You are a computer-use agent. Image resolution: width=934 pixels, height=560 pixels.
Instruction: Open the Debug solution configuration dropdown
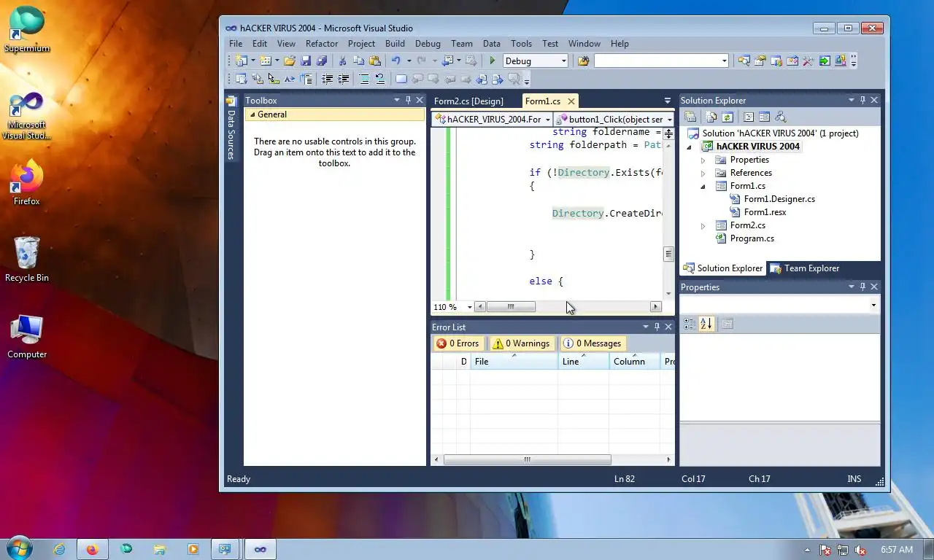click(563, 61)
